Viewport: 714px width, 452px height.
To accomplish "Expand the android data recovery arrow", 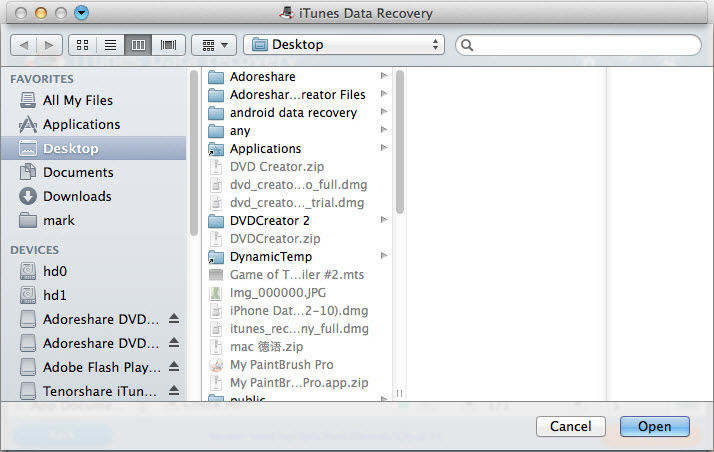I will [x=384, y=112].
